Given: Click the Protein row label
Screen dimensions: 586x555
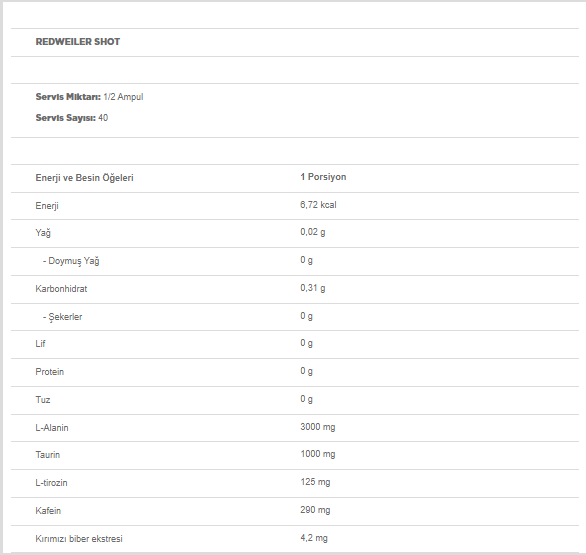Looking at the screenshot, I should 50,372.
